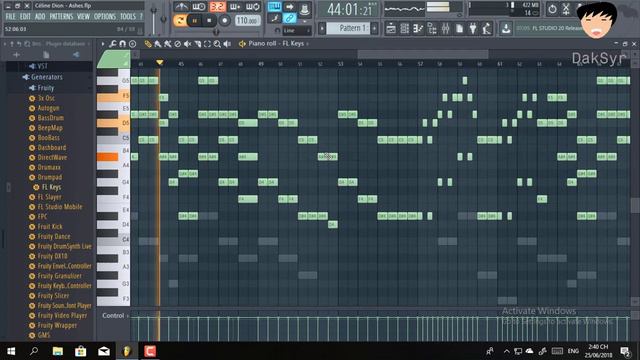640x360 pixels.
Task: Stop playback with the stop button
Action: (209, 20)
